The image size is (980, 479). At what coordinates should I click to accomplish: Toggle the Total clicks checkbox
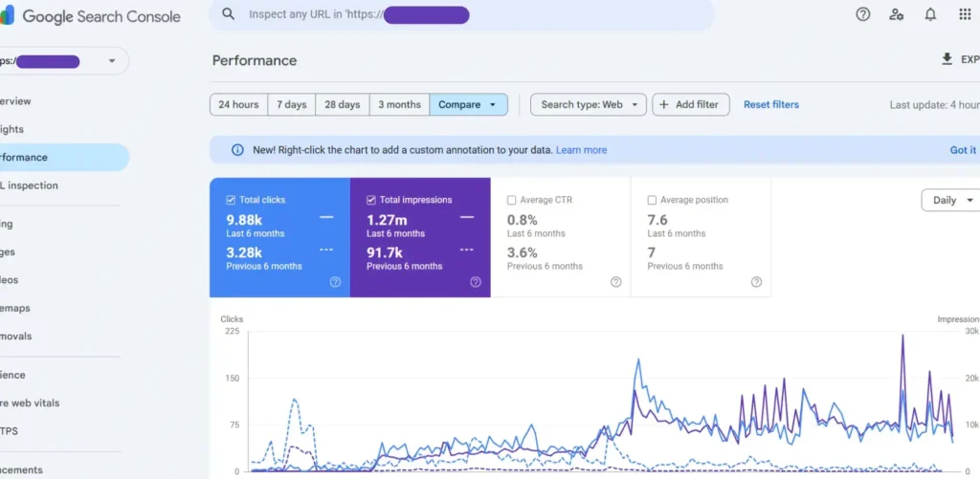[231, 200]
